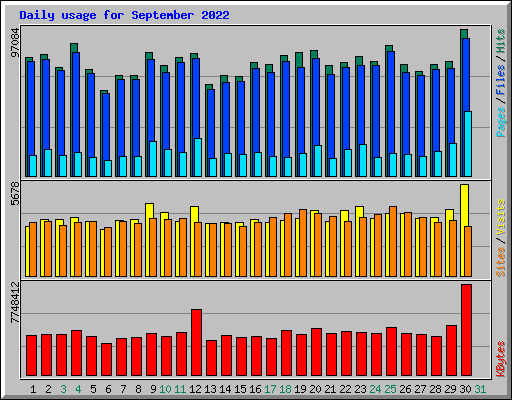
Task: Click the day 4 axis label
Action: pos(78,389)
